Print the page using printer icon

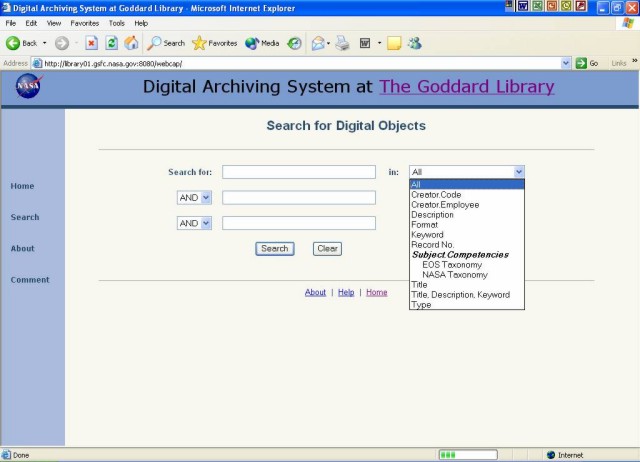pos(342,43)
